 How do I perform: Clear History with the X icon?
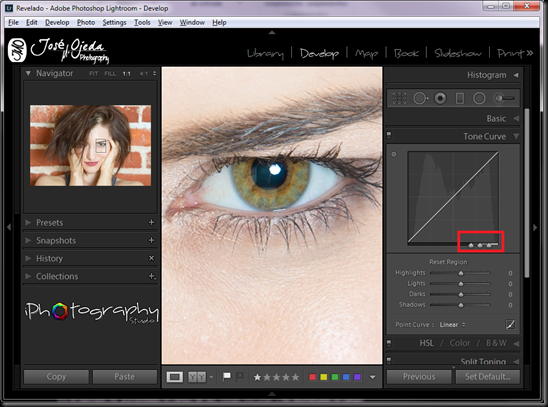coord(151,258)
